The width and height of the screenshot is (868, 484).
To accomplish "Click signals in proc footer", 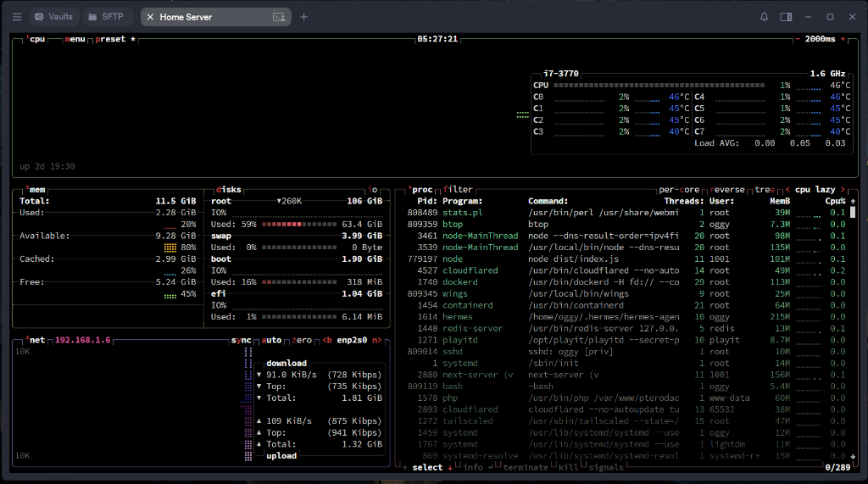I will point(605,467).
